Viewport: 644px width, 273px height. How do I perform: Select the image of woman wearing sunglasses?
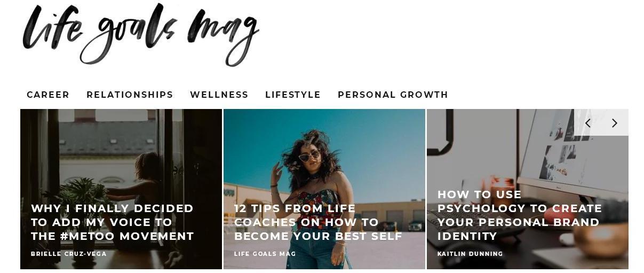click(x=324, y=155)
